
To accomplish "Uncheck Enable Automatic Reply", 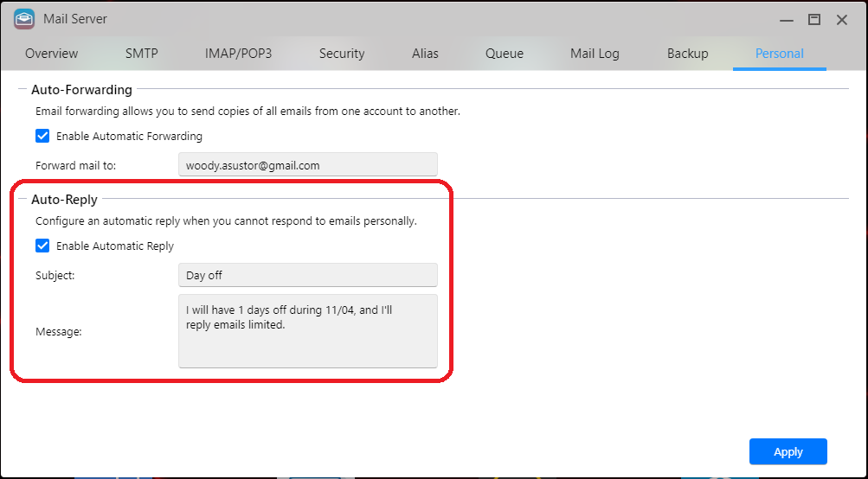I will 42,246.
